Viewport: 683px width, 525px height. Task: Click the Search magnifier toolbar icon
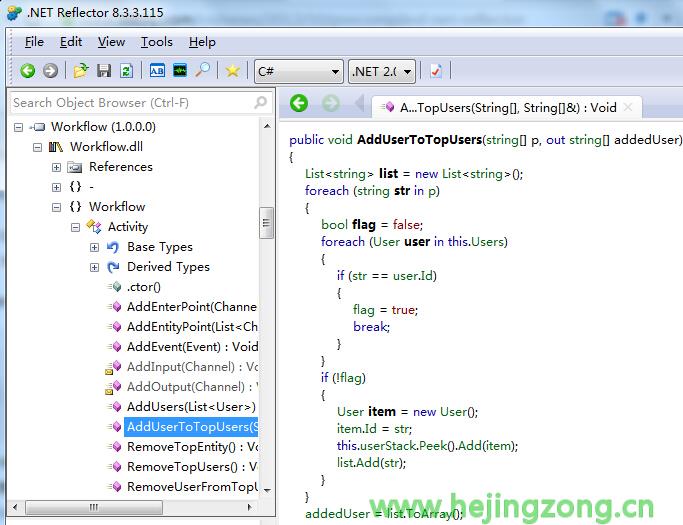(x=203, y=70)
